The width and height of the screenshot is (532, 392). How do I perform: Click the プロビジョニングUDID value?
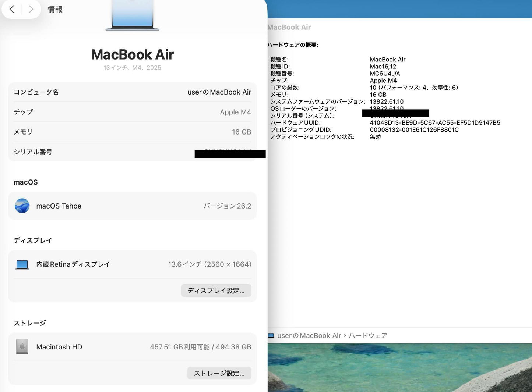pyautogui.click(x=414, y=129)
